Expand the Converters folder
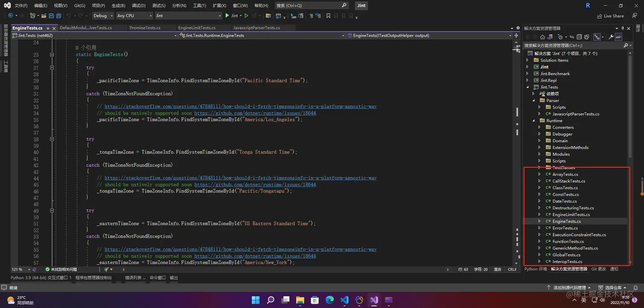The height and width of the screenshot is (308, 644). [x=539, y=127]
